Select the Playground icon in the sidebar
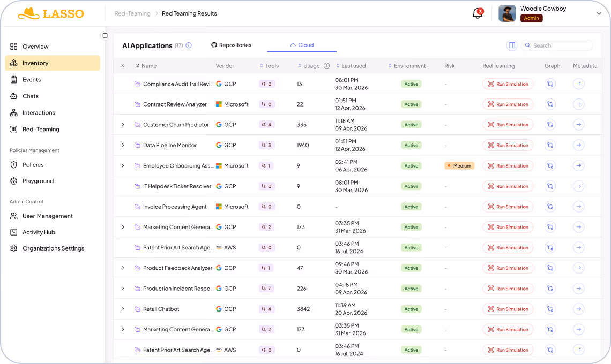The height and width of the screenshot is (364, 611). pos(13,181)
